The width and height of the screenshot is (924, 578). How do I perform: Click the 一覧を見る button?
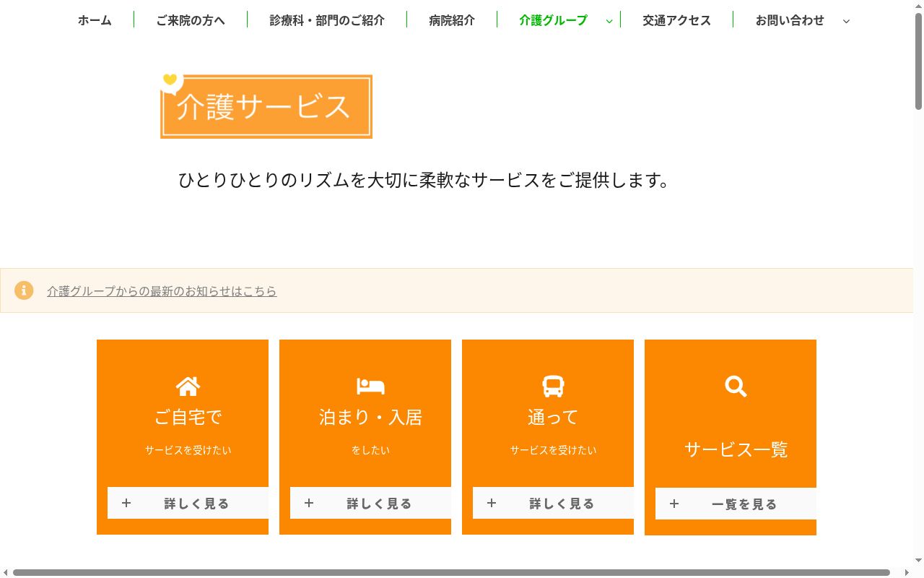click(736, 504)
